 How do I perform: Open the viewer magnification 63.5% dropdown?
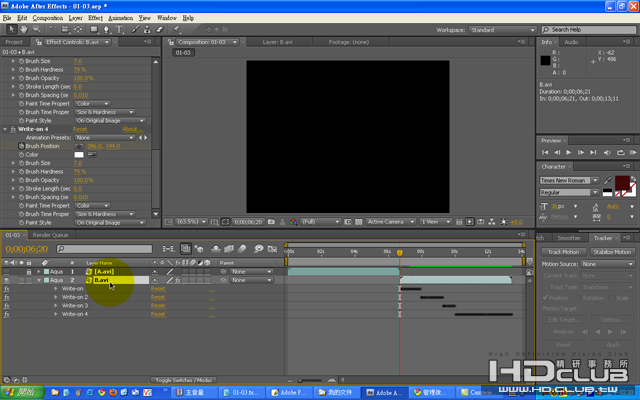click(x=191, y=222)
